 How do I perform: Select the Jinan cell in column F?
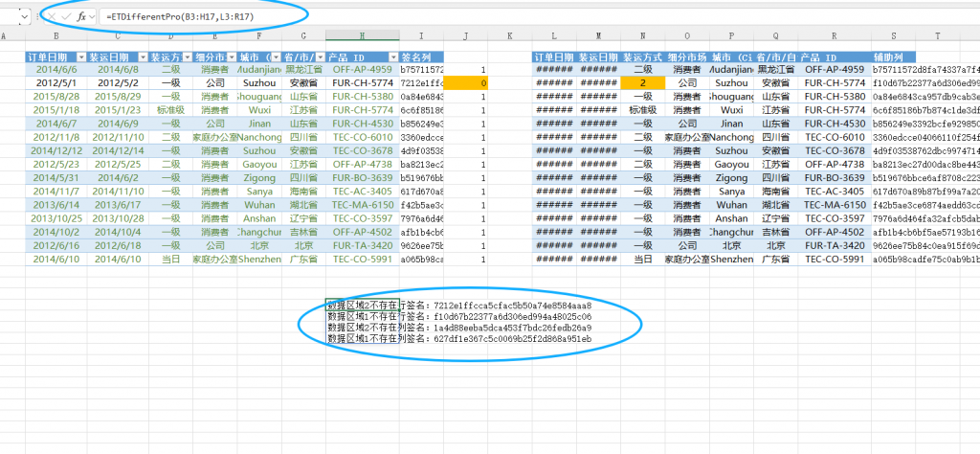(x=259, y=124)
